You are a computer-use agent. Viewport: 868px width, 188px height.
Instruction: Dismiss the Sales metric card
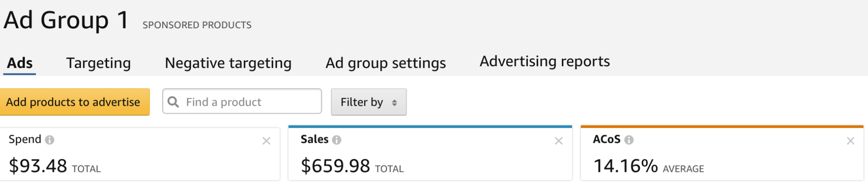point(559,141)
